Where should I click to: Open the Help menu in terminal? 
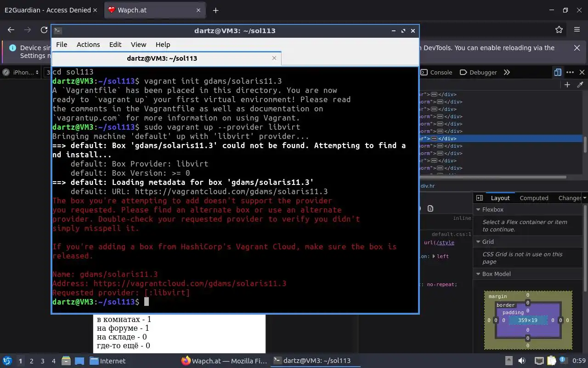pyautogui.click(x=163, y=45)
